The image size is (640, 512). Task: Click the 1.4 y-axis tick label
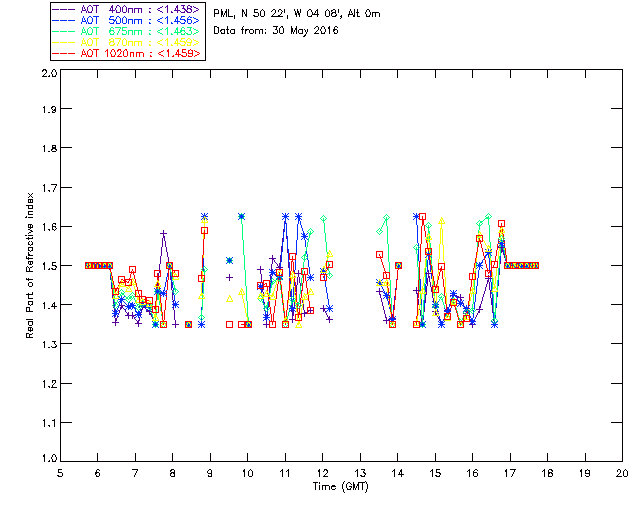(49, 305)
